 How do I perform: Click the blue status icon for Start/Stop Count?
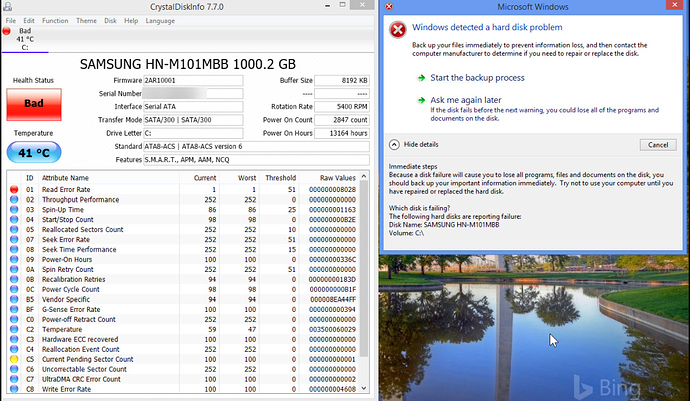pyautogui.click(x=14, y=220)
